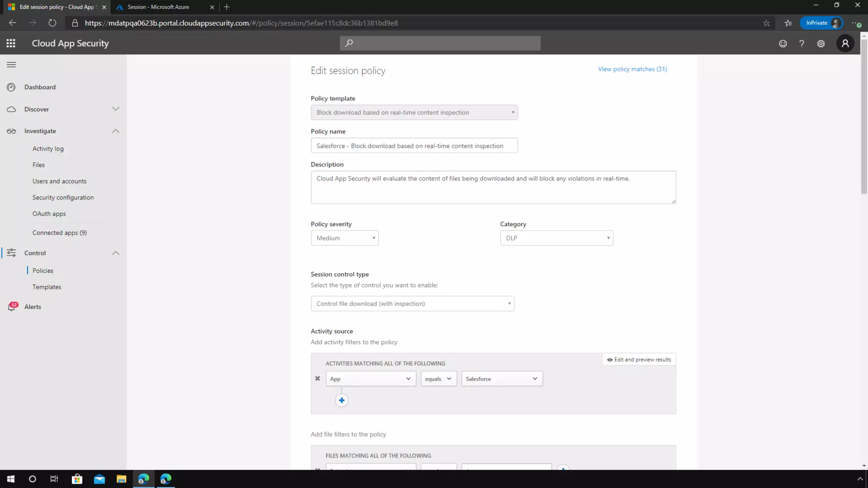This screenshot has height=488, width=868.
Task: Collapse the Investigate section chevron
Action: (x=116, y=131)
